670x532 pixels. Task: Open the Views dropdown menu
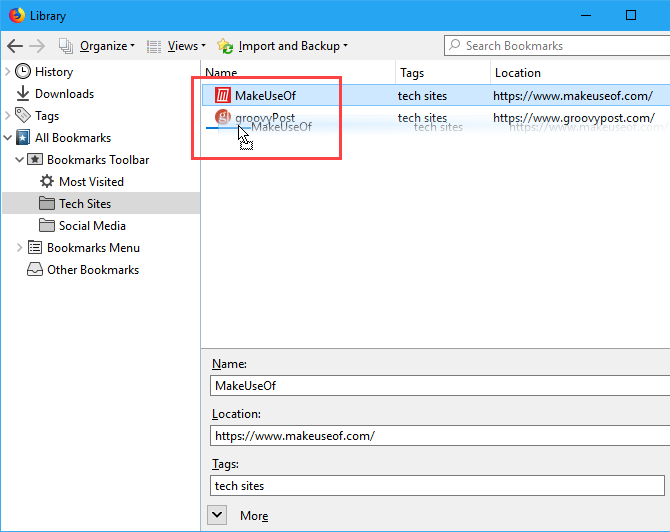coord(176,46)
